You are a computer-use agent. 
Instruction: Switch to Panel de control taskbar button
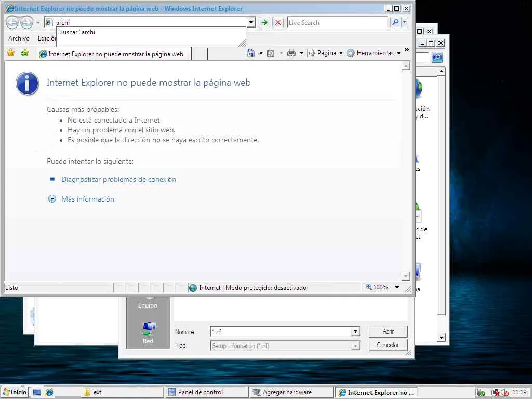[206, 392]
